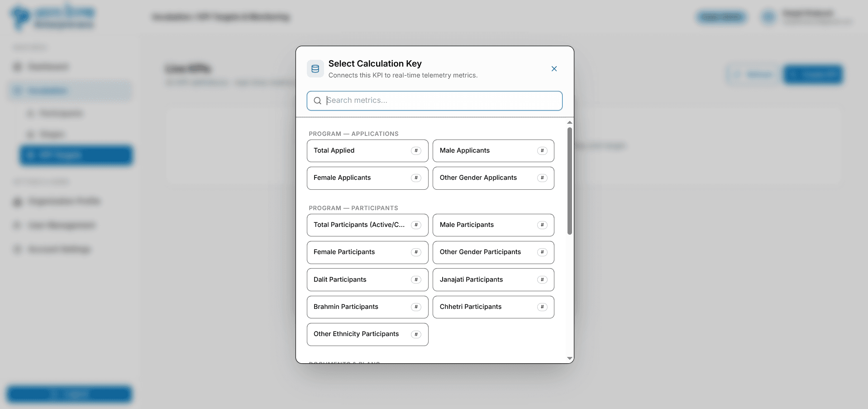Select the Male Participants metric
The width and height of the screenshot is (868, 409).
[493, 225]
